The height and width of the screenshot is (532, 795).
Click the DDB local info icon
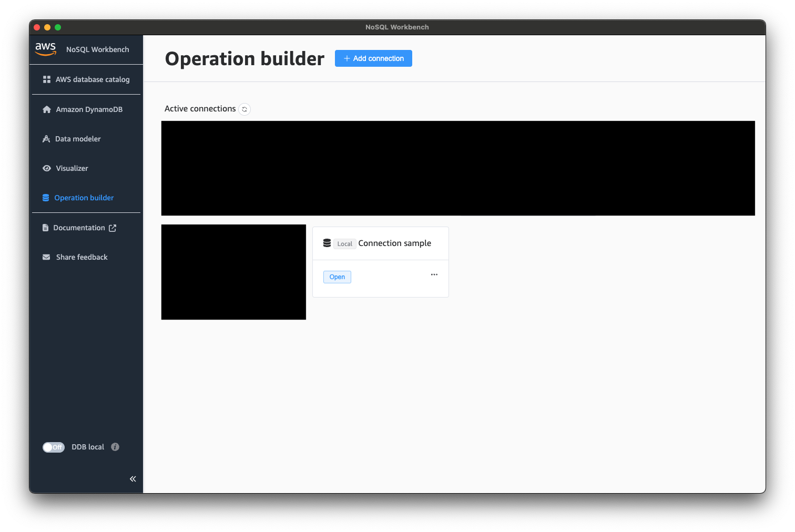point(115,447)
